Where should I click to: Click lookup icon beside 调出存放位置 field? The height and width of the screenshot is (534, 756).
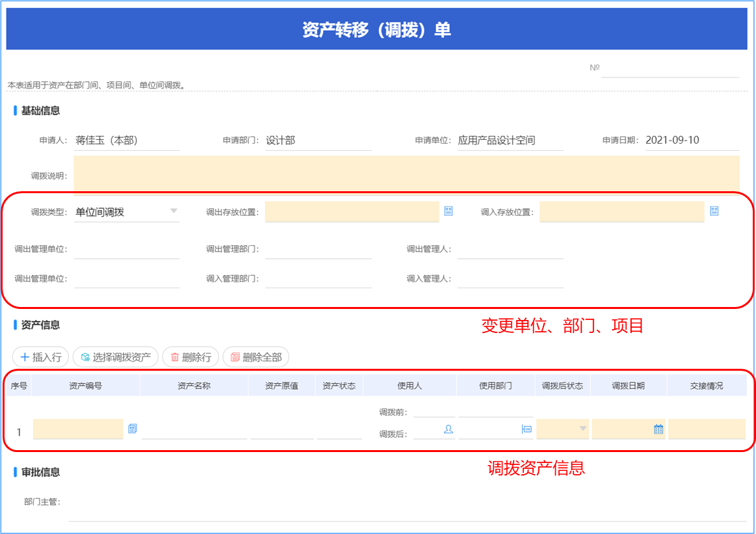pyautogui.click(x=449, y=211)
